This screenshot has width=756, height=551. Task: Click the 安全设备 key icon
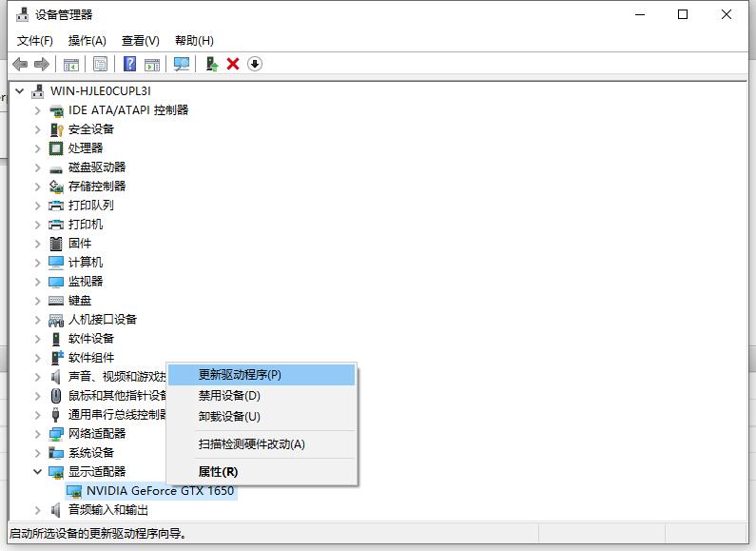pos(56,129)
